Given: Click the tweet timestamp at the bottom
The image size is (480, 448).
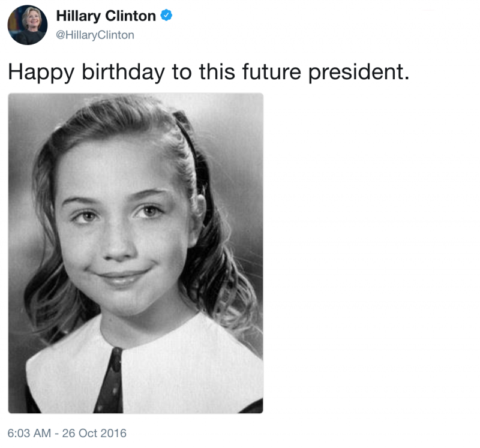Looking at the screenshot, I should tap(67, 433).
